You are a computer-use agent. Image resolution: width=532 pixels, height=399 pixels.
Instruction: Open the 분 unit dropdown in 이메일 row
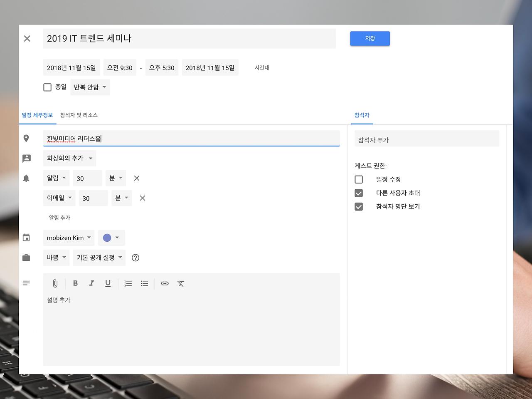coord(121,198)
